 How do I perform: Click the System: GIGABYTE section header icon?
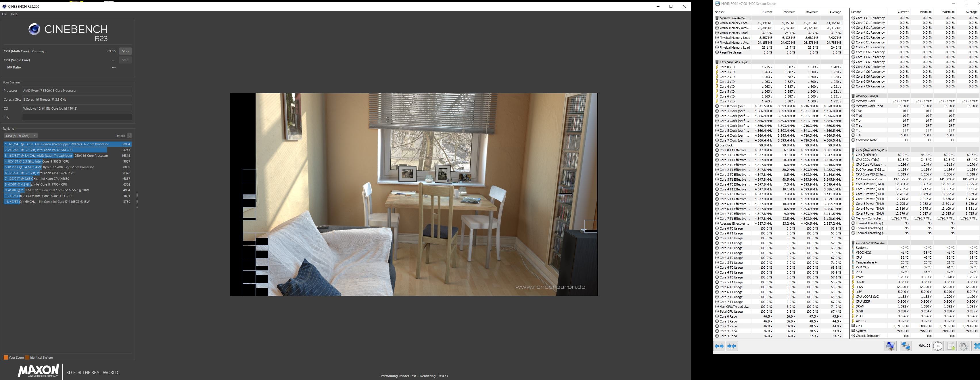tap(717, 18)
